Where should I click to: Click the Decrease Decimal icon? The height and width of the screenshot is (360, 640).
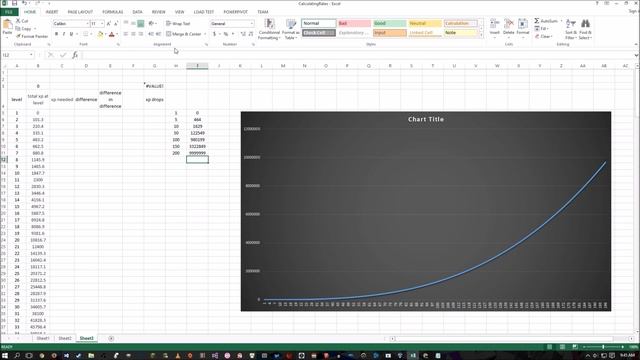coord(251,34)
